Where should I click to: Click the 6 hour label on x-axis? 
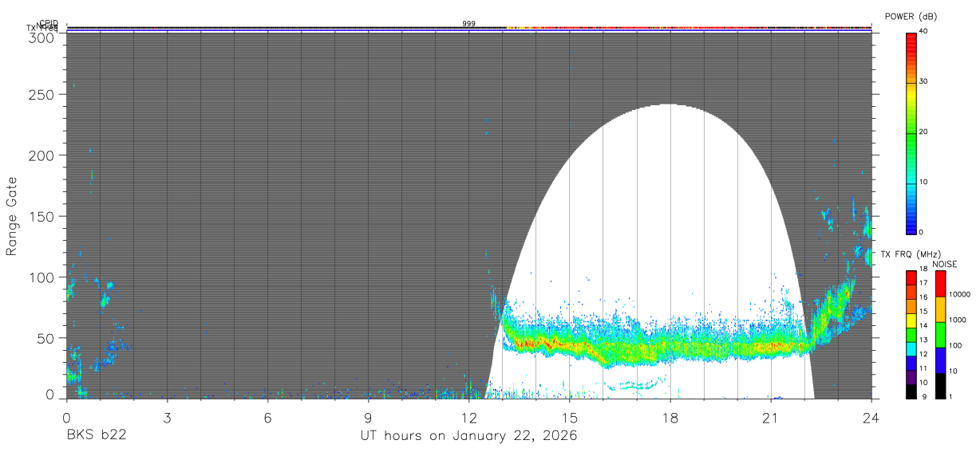(x=267, y=418)
